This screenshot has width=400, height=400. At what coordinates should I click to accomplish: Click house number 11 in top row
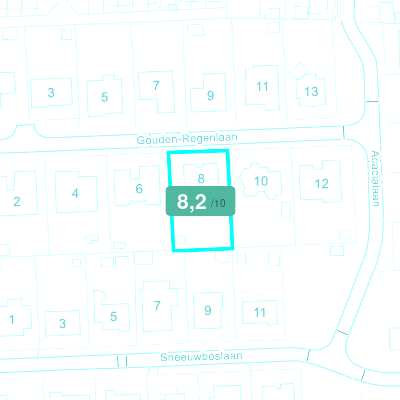pyautogui.click(x=262, y=87)
